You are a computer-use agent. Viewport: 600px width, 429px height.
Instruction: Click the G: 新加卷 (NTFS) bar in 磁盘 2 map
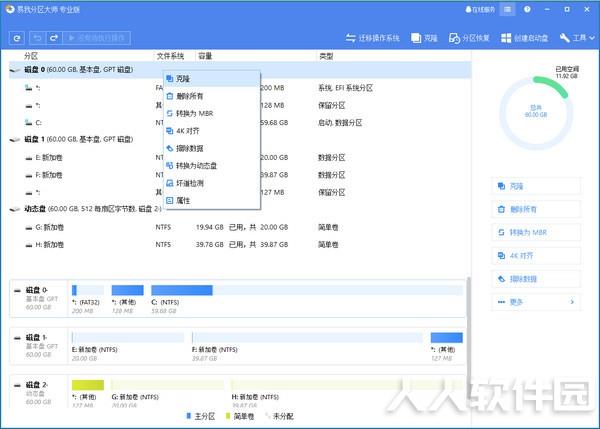[168, 385]
